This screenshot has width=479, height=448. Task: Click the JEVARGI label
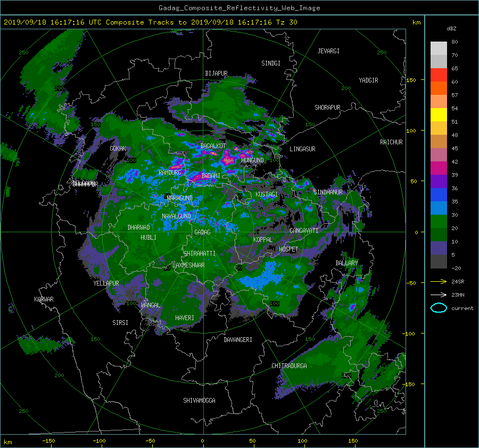click(x=328, y=51)
